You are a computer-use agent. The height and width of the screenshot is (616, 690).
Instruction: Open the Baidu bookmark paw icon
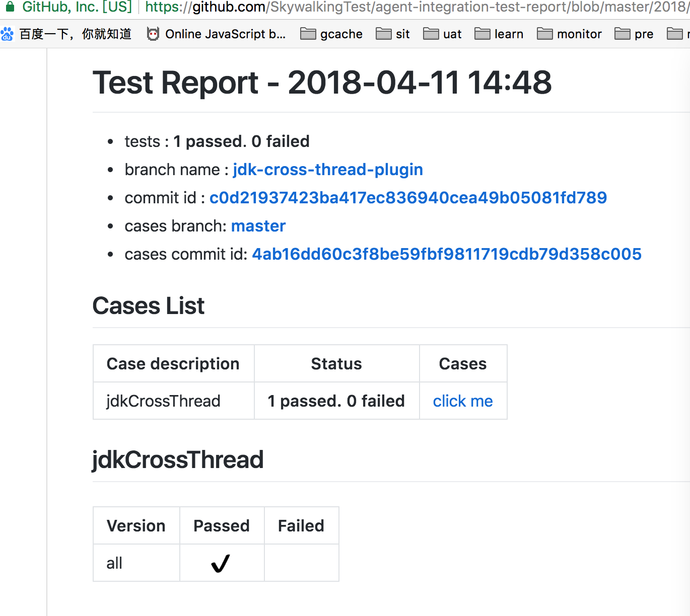click(7, 34)
